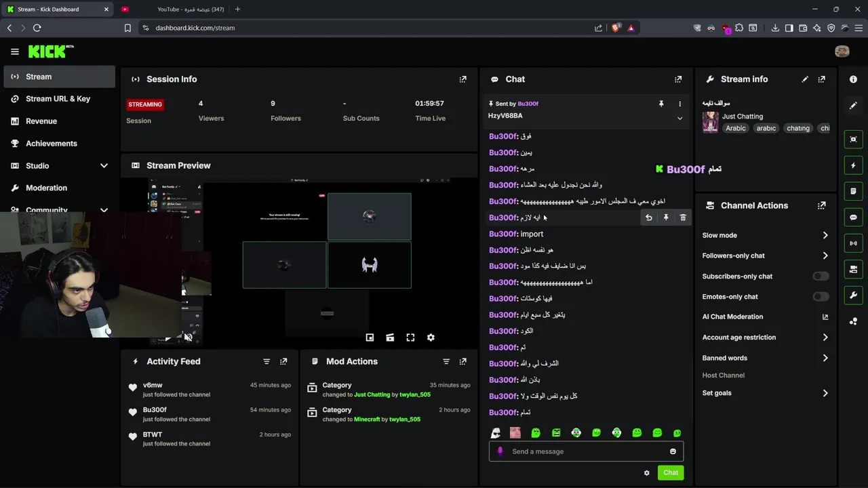Toggle Emotes-only chat switch
Image resolution: width=868 pixels, height=488 pixels.
pos(821,297)
